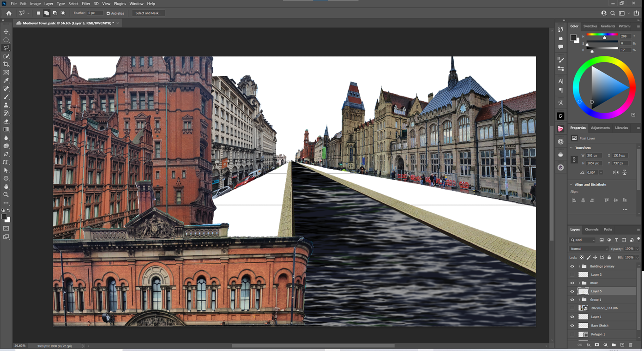
Task: Select the Zoom tool in the toolbox
Action: pyautogui.click(x=6, y=195)
